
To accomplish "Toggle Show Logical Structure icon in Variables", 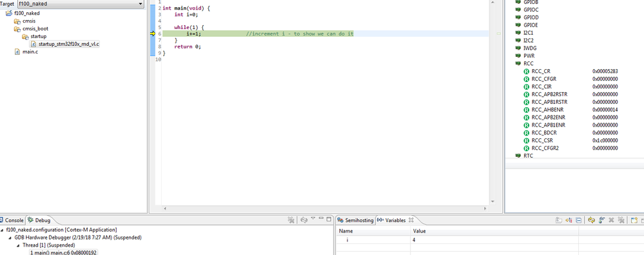I will tap(569, 220).
